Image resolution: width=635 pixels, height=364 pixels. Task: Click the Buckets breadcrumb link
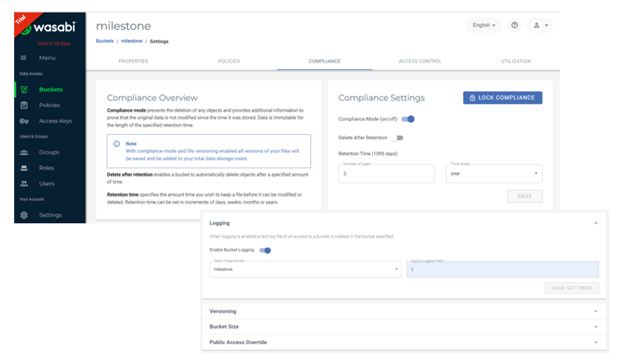[104, 41]
